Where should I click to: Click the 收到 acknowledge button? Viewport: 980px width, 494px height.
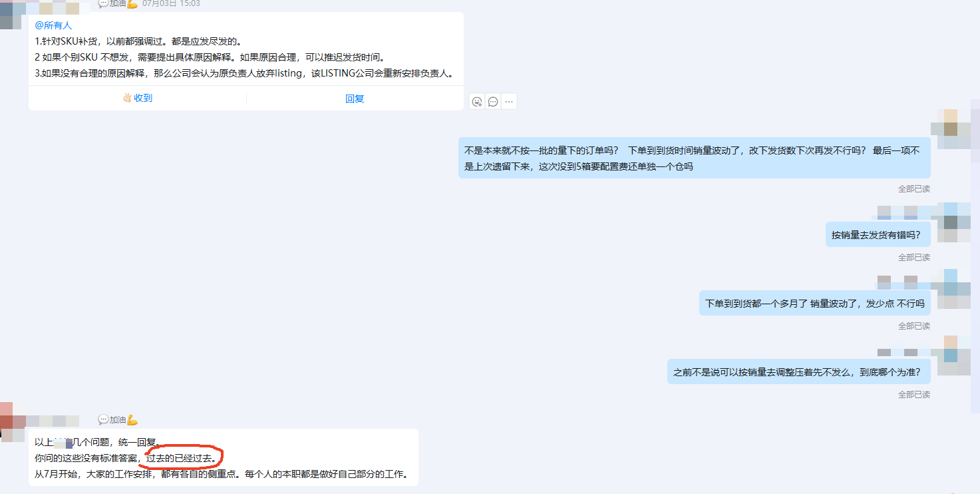click(138, 98)
